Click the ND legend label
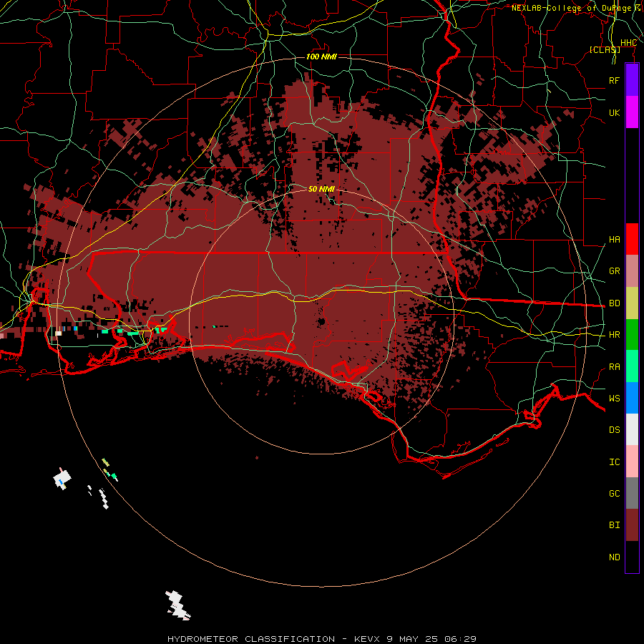Viewport: 644px width, 644px height. [614, 557]
